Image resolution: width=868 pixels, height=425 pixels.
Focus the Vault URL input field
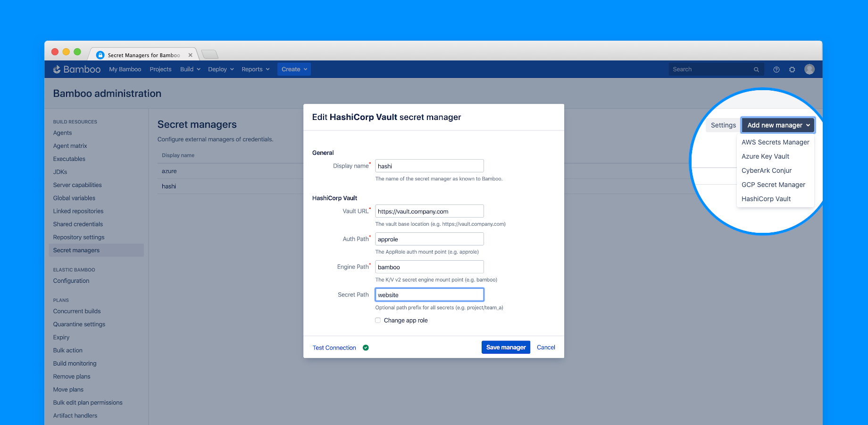tap(429, 211)
